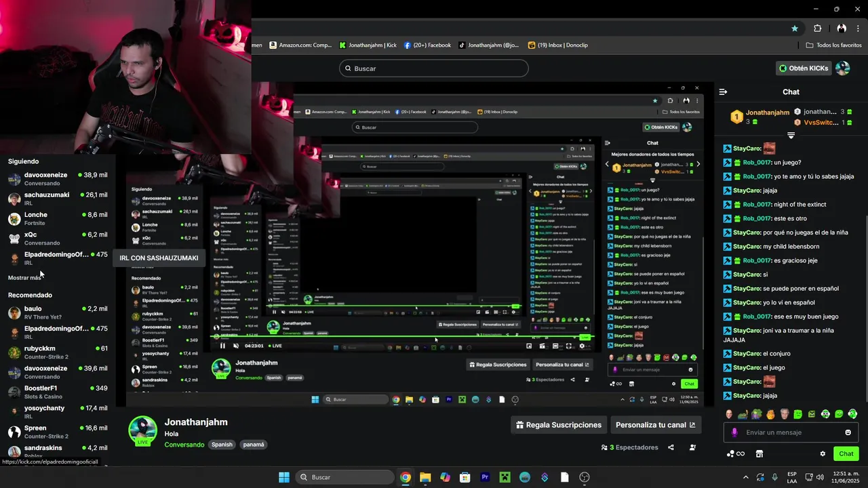Click Regala Suscripciones button
Image resolution: width=868 pixels, height=488 pixels.
(559, 425)
